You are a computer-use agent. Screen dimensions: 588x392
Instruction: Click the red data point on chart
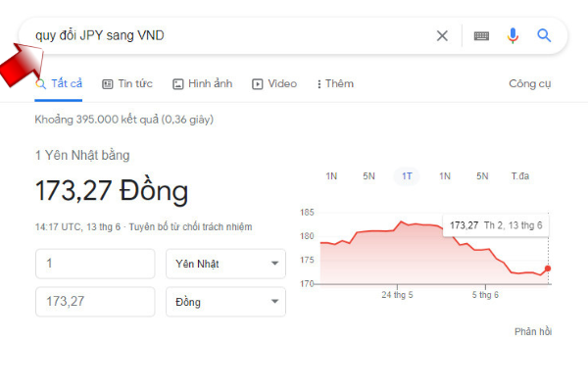tap(547, 269)
